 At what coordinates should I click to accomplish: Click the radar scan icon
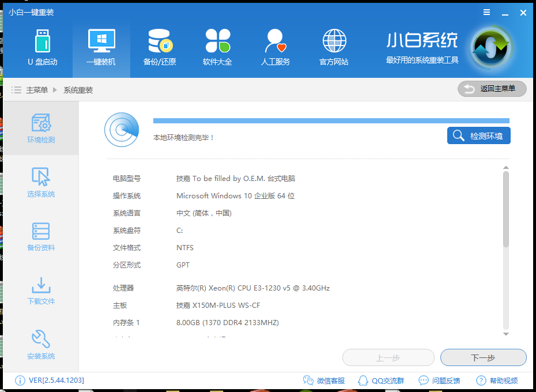coord(122,130)
